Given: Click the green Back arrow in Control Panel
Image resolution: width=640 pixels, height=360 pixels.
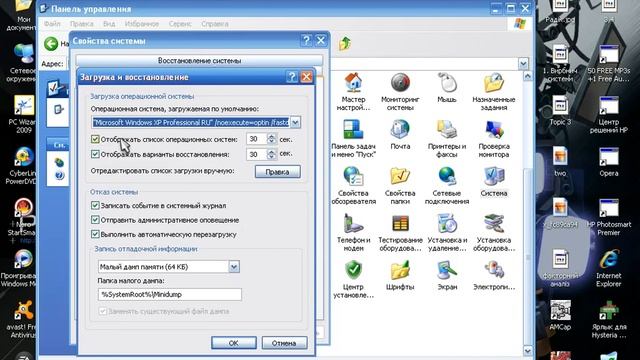Looking at the screenshot, I should point(51,44).
